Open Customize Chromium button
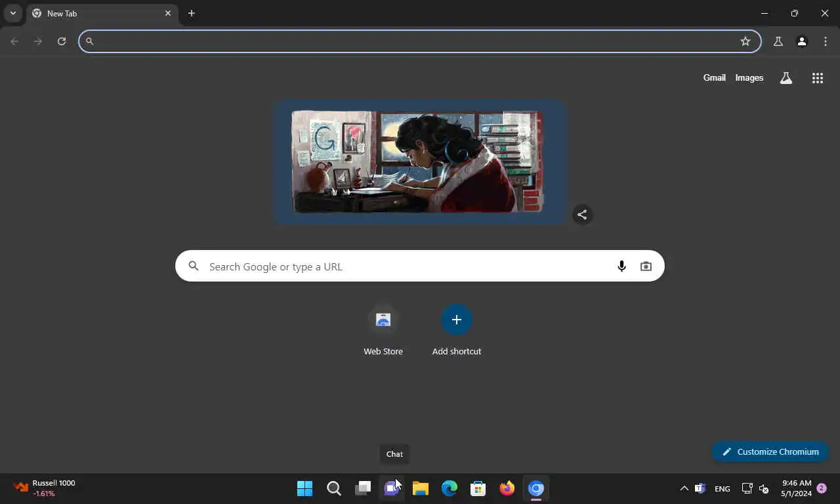 [770, 451]
